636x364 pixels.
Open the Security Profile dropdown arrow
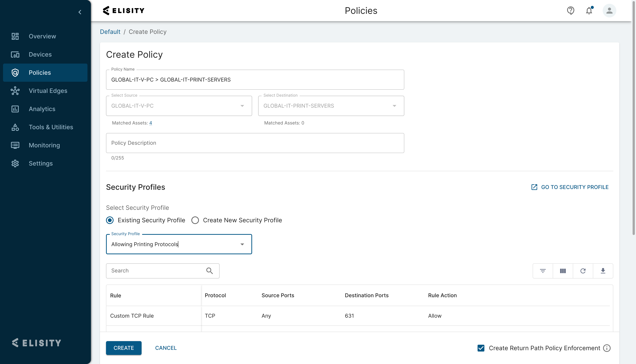click(242, 244)
